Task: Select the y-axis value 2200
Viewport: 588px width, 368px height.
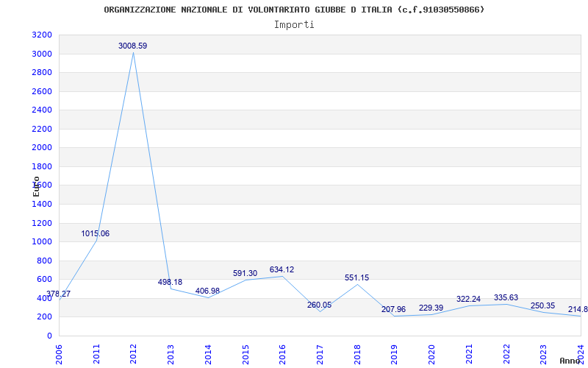Action: 43,130
